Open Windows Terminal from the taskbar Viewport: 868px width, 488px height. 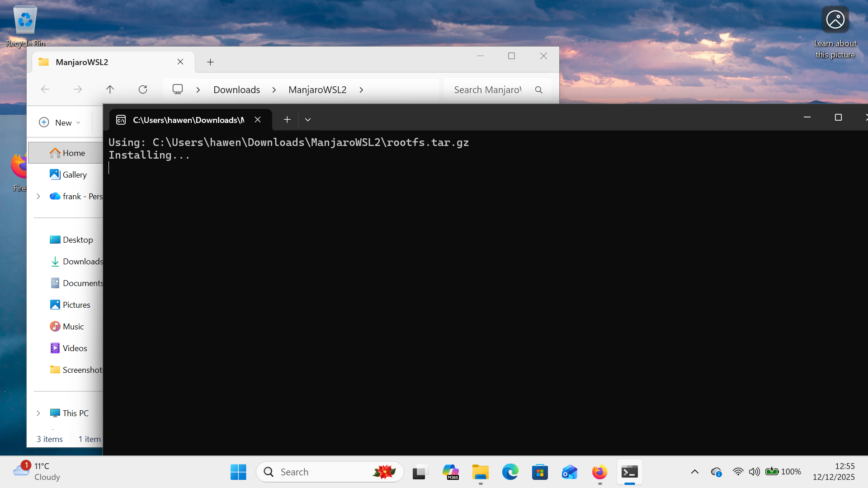click(x=629, y=471)
